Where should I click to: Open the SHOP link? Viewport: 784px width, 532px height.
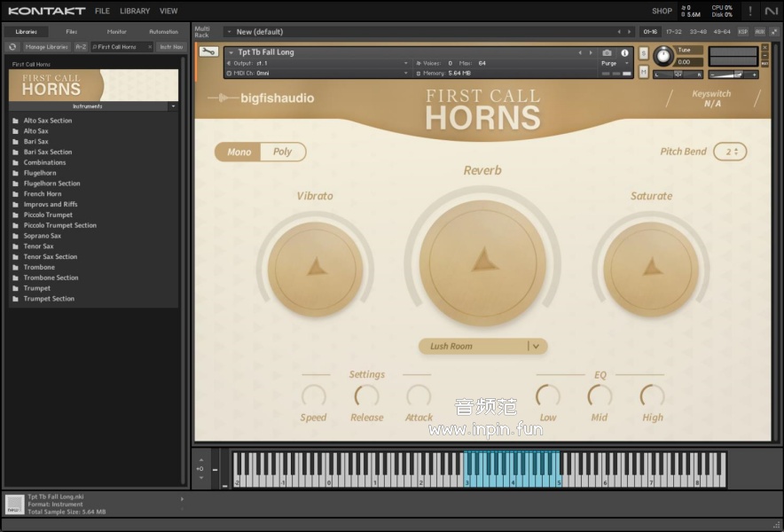tap(662, 11)
